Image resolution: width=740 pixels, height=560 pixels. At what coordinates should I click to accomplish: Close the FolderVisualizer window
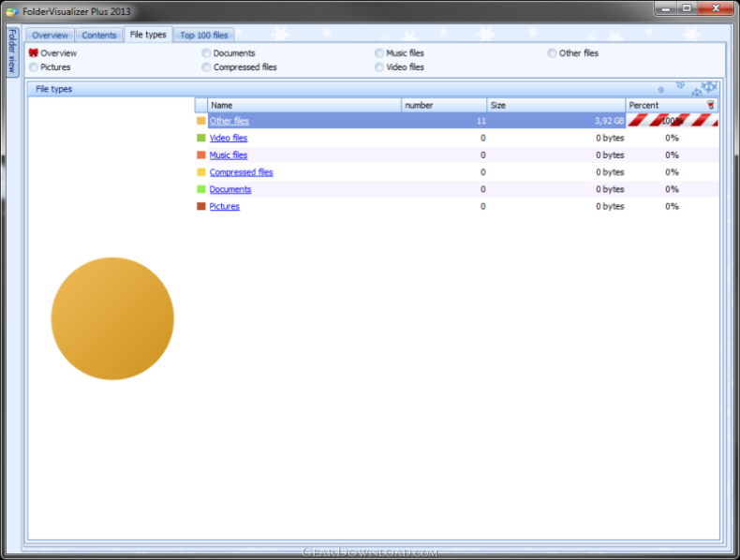pos(716,8)
